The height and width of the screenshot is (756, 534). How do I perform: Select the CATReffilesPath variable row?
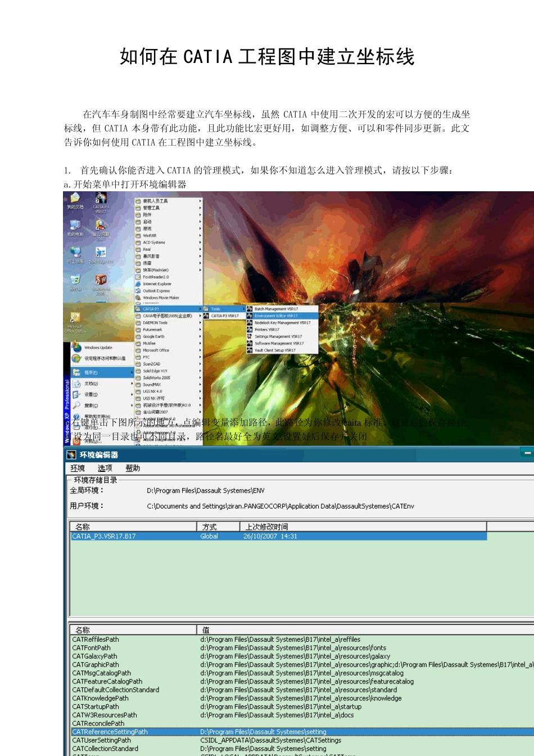[302, 639]
